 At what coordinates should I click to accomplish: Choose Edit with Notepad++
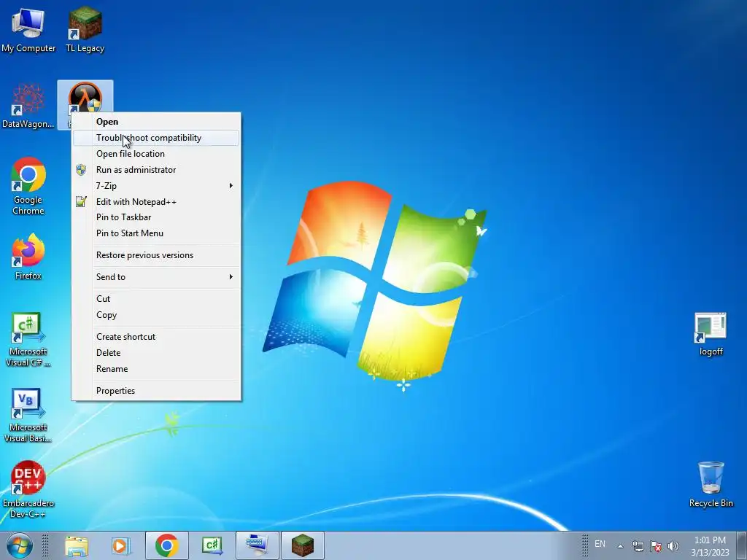pos(156,201)
